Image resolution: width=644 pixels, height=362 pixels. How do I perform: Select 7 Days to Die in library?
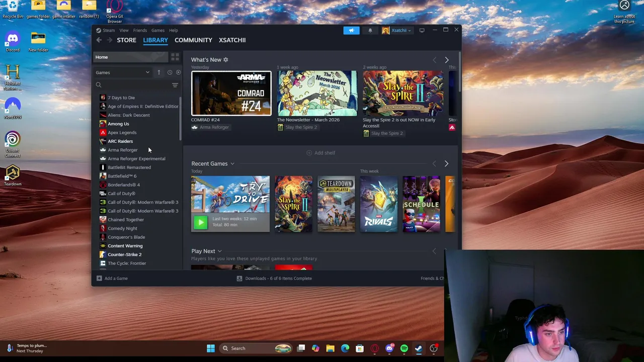point(121,98)
